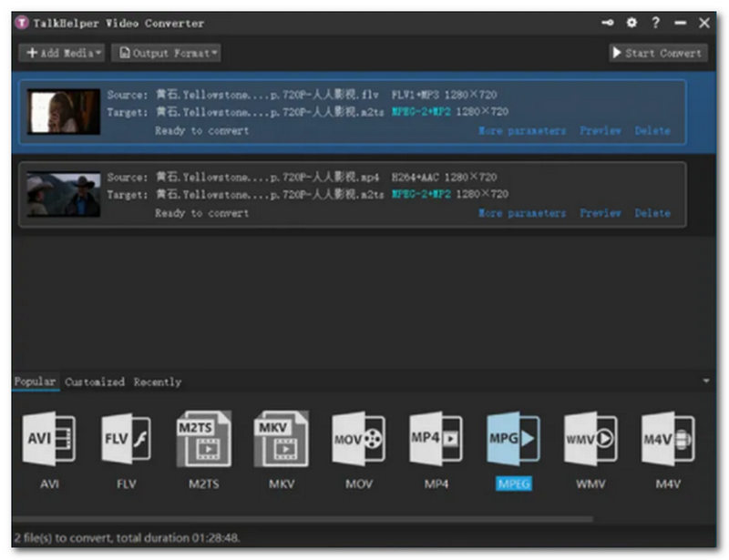Close the TalkHelper Video Converter window
Screen dimensions: 729x560
pos(704,23)
